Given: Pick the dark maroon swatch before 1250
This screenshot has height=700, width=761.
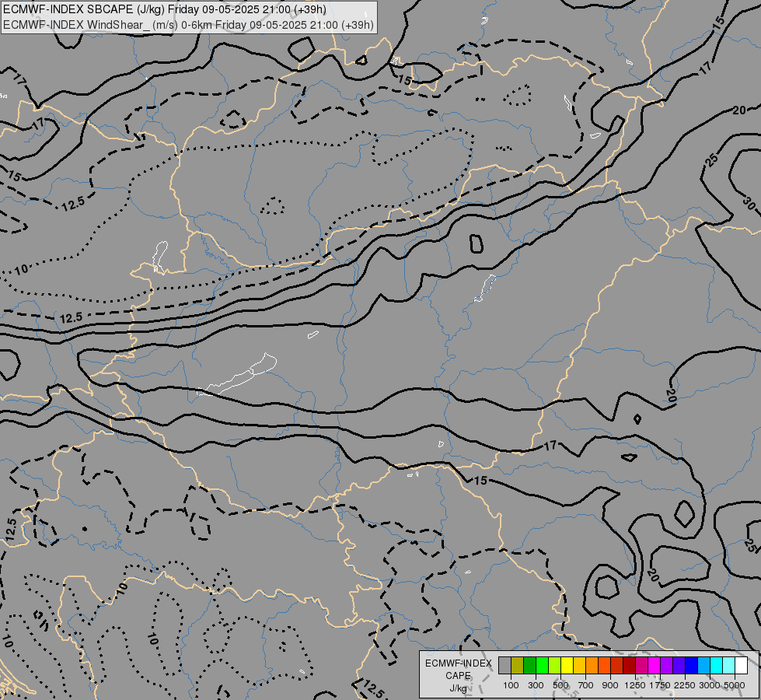Looking at the screenshot, I should [629, 666].
